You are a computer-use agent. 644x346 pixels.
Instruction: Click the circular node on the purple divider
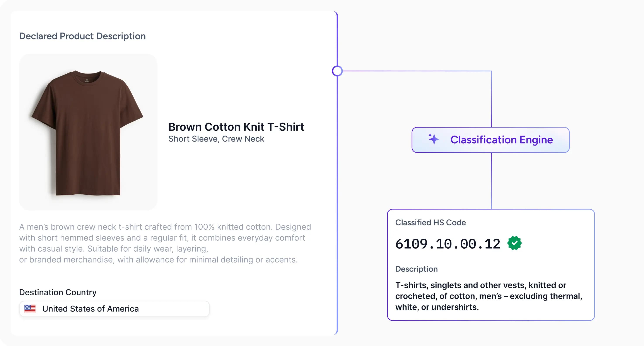[x=337, y=71]
